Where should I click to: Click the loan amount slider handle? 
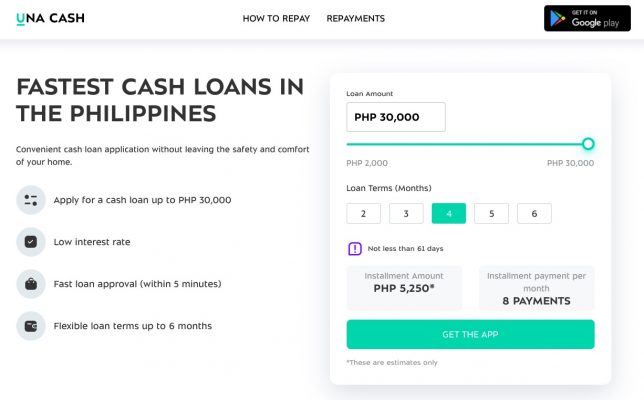[588, 144]
